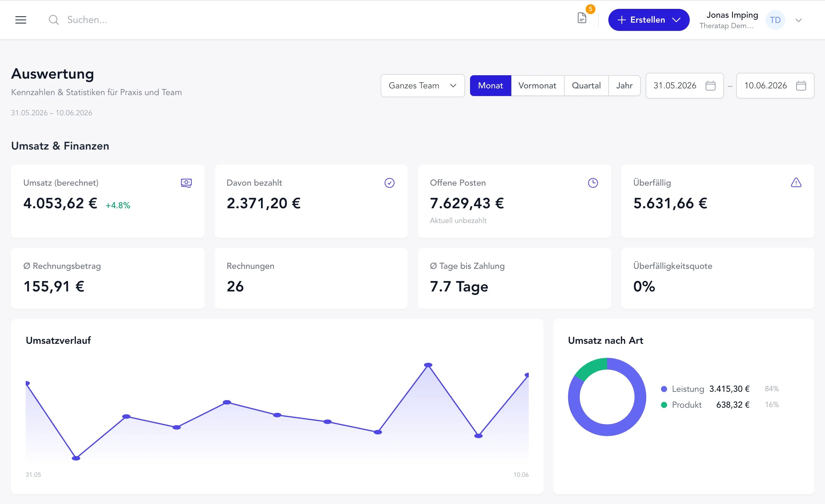This screenshot has width=825, height=504.
Task: Click the highest peak point in Umsatzverlauf
Action: (428, 365)
